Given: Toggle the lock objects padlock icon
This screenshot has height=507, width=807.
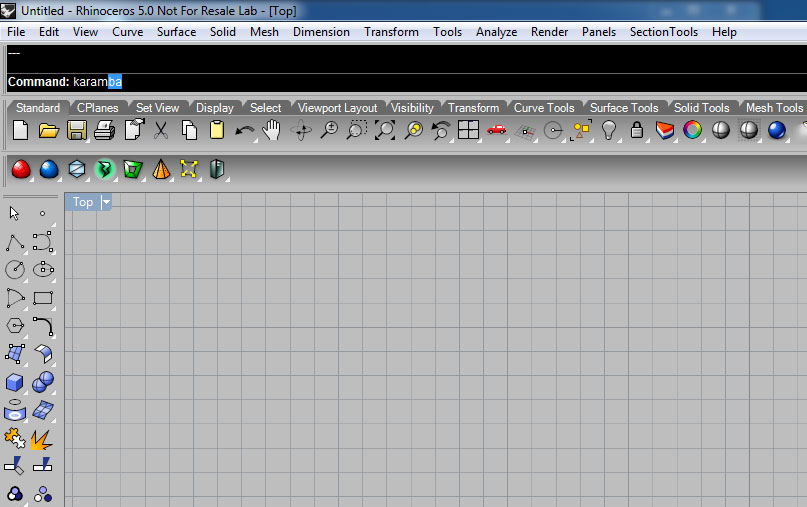Looking at the screenshot, I should point(635,130).
